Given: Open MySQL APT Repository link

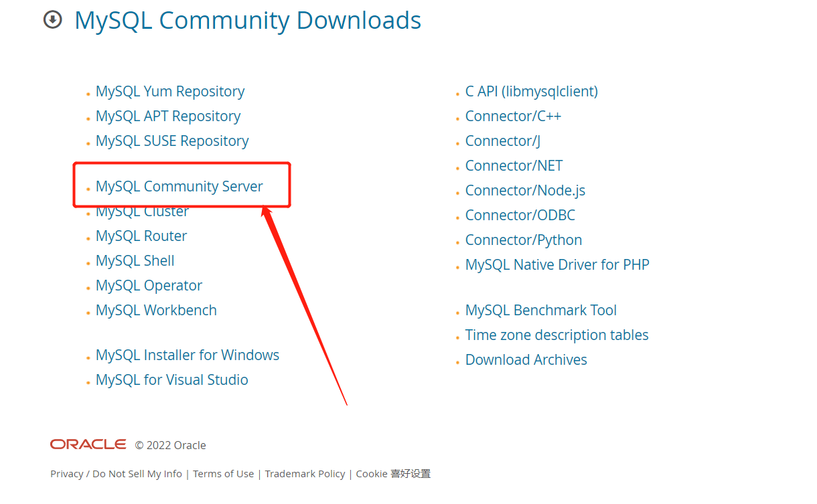Looking at the screenshot, I should coord(168,116).
